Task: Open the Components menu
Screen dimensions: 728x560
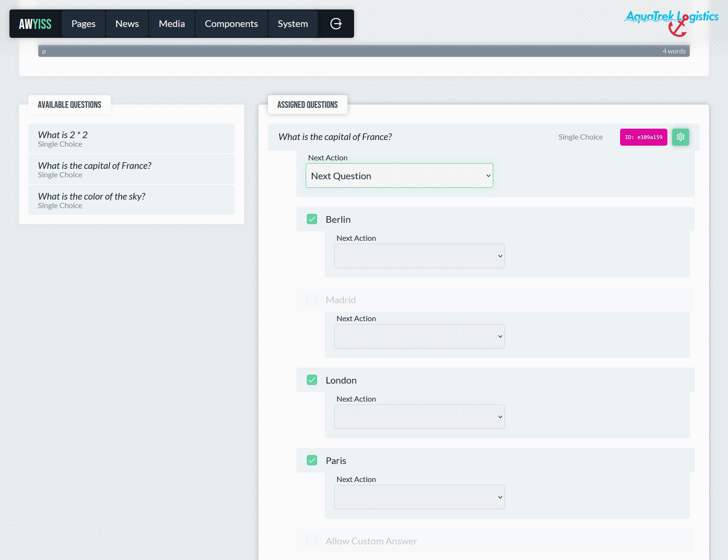Action: click(x=231, y=24)
